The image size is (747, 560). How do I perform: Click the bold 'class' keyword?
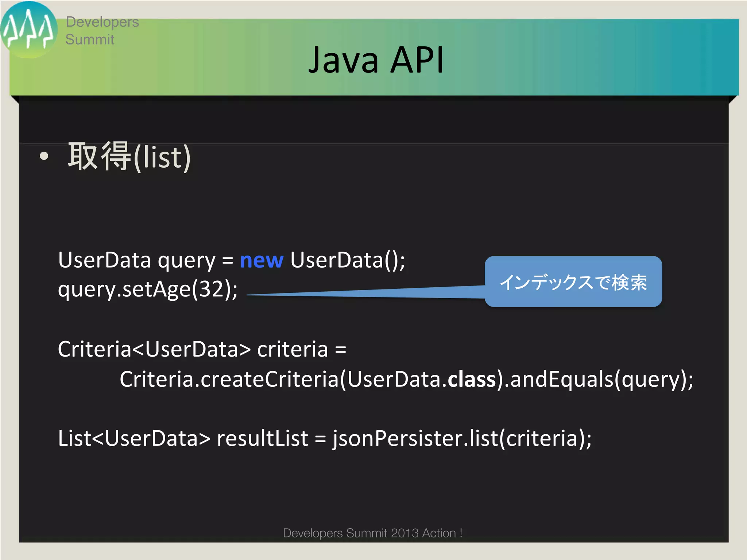(472, 379)
